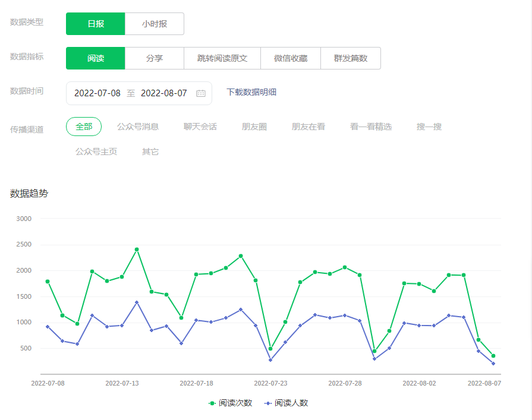This screenshot has height=420, width=532.
Task: Filter by 搜一搜 channel
Action: click(x=429, y=127)
